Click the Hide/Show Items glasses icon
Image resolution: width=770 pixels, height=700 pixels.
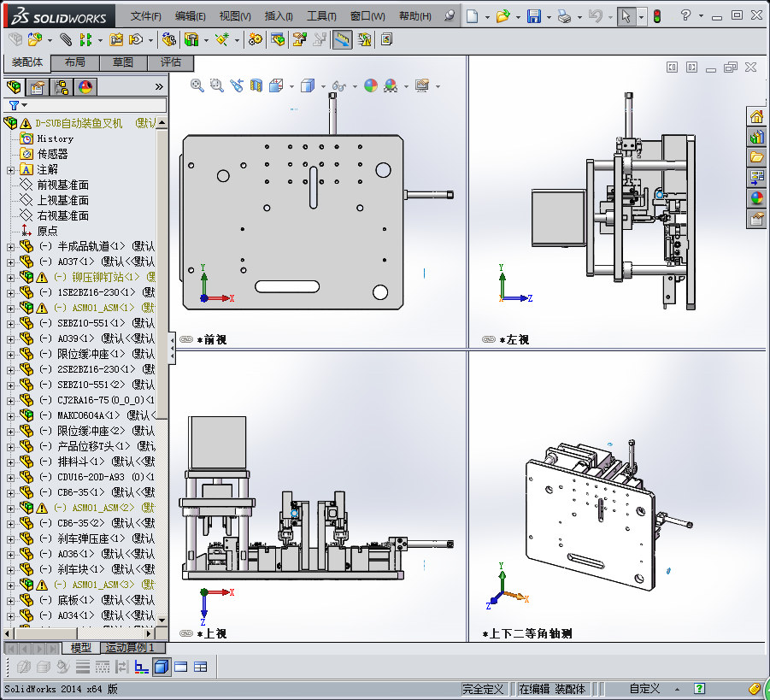pyautogui.click(x=338, y=86)
